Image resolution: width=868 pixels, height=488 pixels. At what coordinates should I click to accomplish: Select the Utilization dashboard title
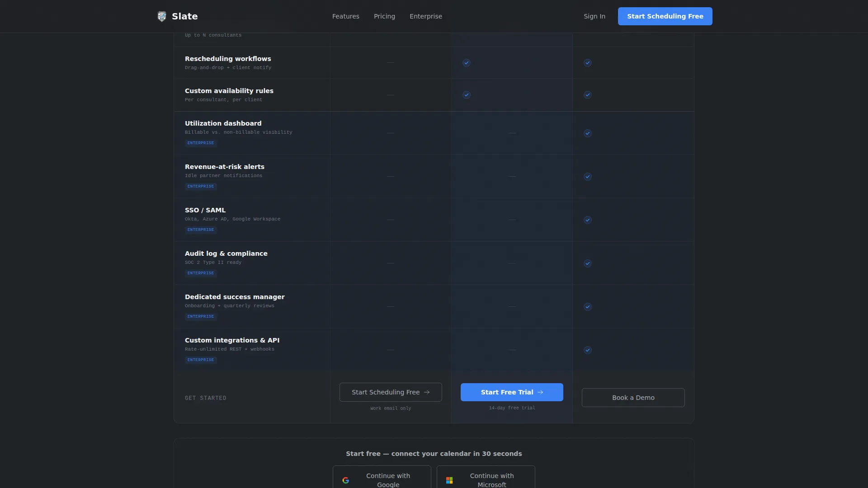223,123
